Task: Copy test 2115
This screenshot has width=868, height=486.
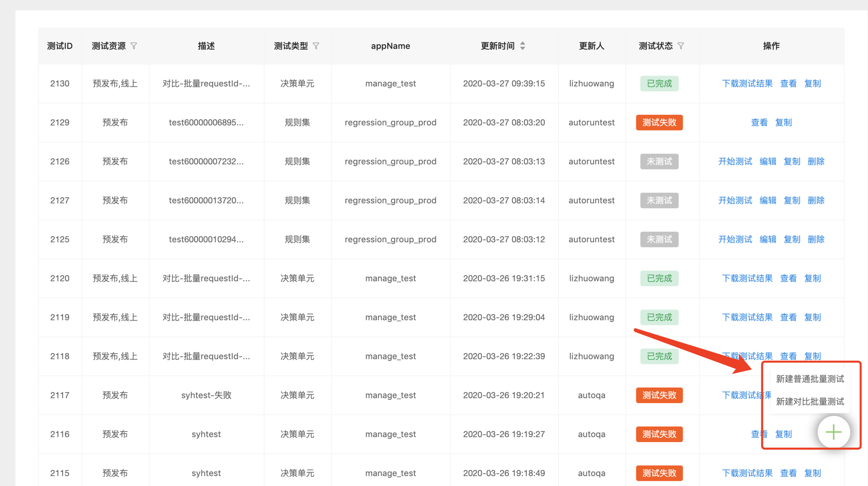Action: coord(812,473)
